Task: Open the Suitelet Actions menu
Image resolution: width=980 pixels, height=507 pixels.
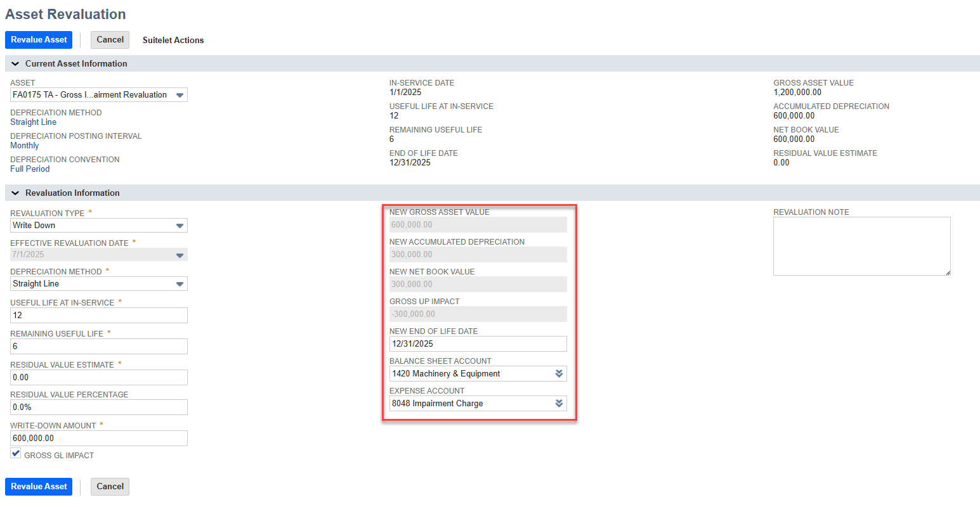Action: point(173,40)
